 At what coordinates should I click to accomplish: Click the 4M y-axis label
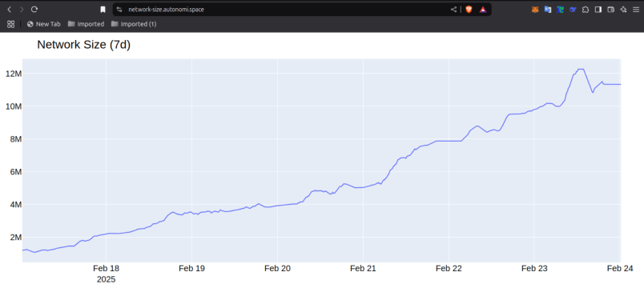click(x=15, y=205)
